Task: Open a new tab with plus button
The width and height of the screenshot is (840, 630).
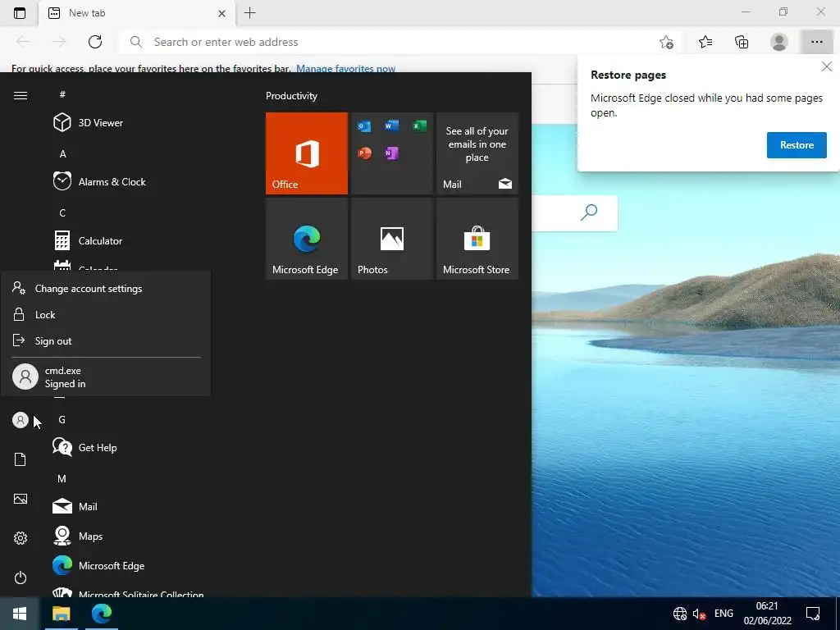Action: (249, 13)
